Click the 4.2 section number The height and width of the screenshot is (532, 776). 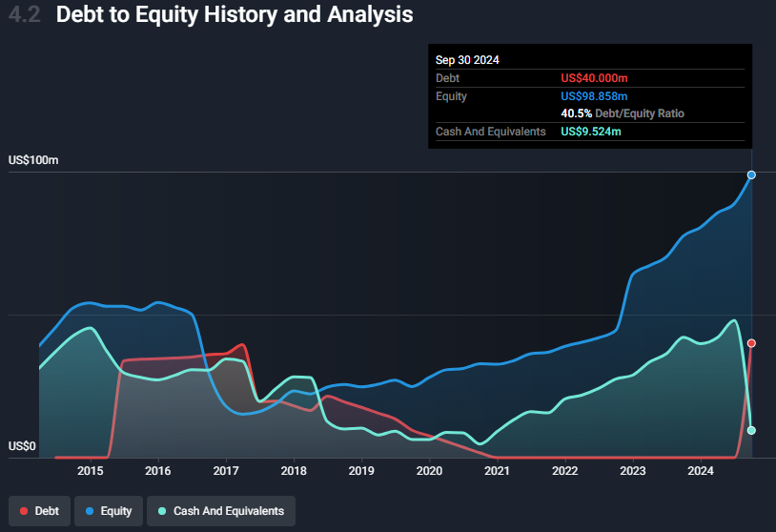point(24,15)
